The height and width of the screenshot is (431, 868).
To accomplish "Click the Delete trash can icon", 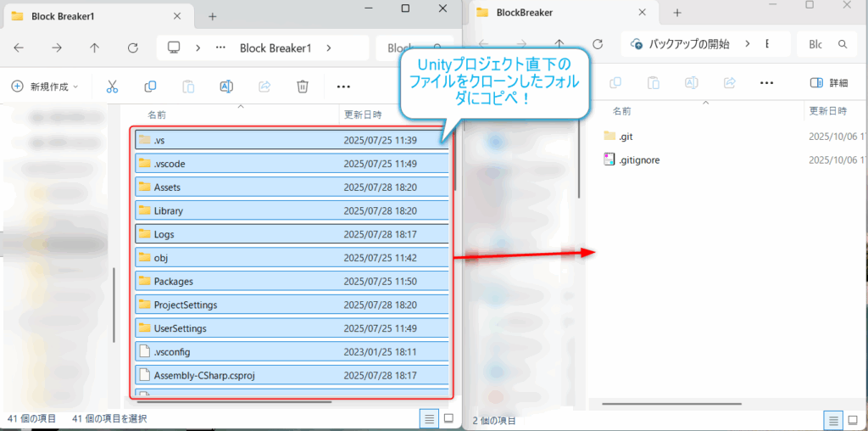I will (x=303, y=87).
